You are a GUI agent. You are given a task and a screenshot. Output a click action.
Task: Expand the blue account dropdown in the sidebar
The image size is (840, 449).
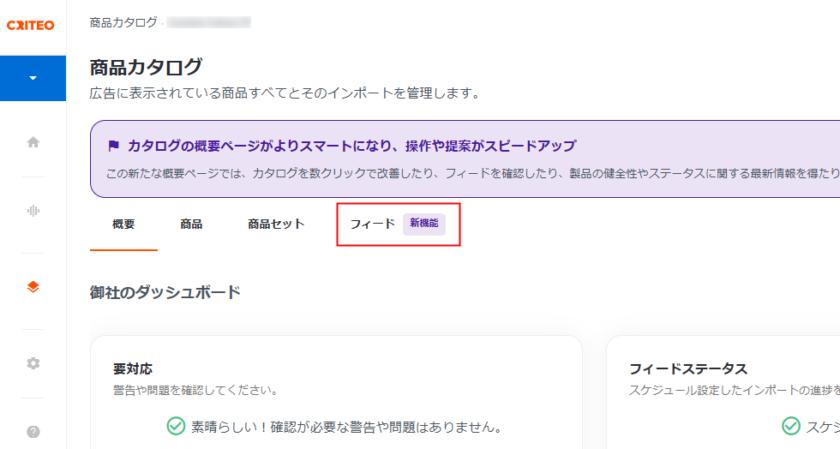(33, 78)
